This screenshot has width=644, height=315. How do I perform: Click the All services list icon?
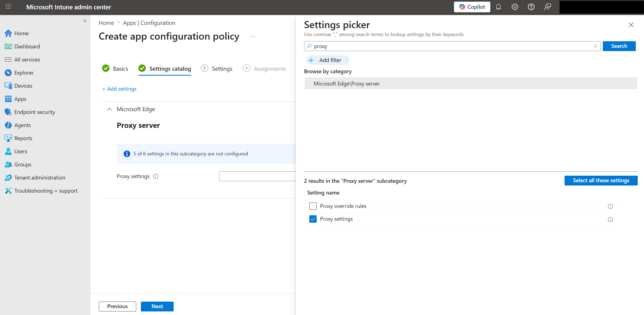click(x=8, y=60)
